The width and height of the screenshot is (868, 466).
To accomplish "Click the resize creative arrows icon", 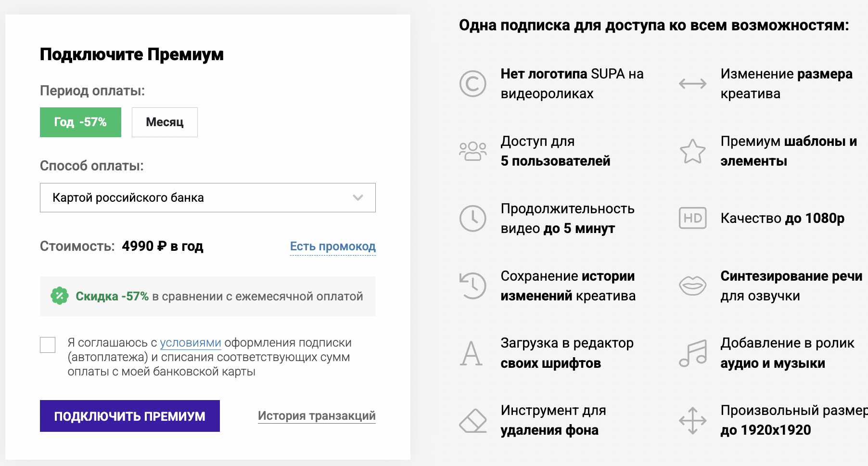I will click(692, 84).
